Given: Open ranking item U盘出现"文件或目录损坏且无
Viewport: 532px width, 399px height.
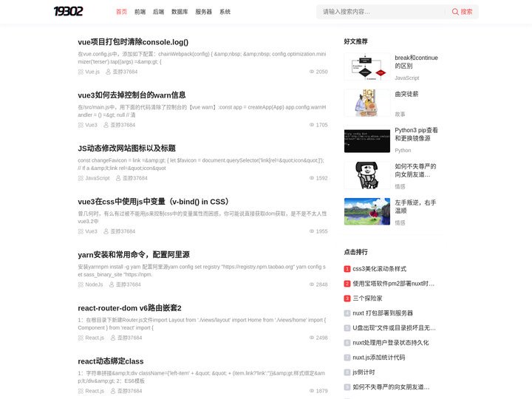Looking at the screenshot, I should point(395,328).
